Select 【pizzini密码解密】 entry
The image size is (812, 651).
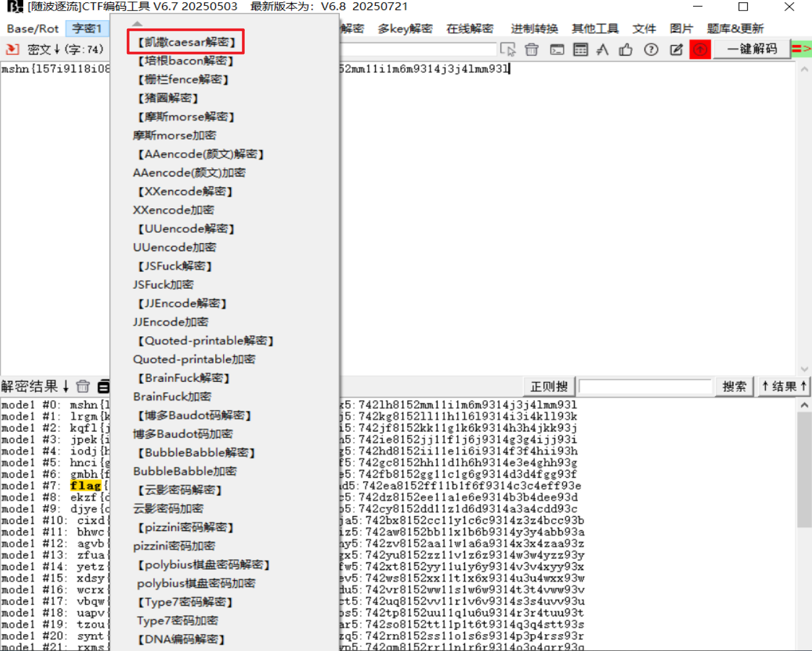[x=186, y=527]
